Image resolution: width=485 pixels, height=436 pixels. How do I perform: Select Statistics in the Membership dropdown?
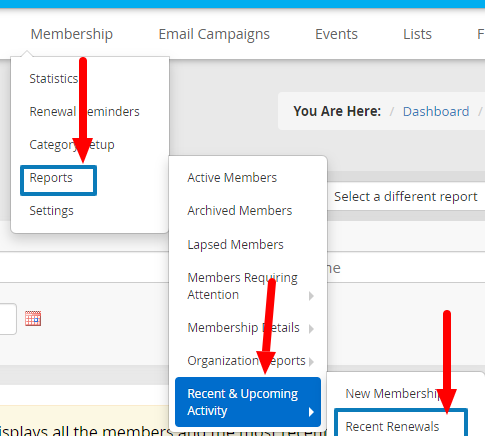[x=54, y=79]
